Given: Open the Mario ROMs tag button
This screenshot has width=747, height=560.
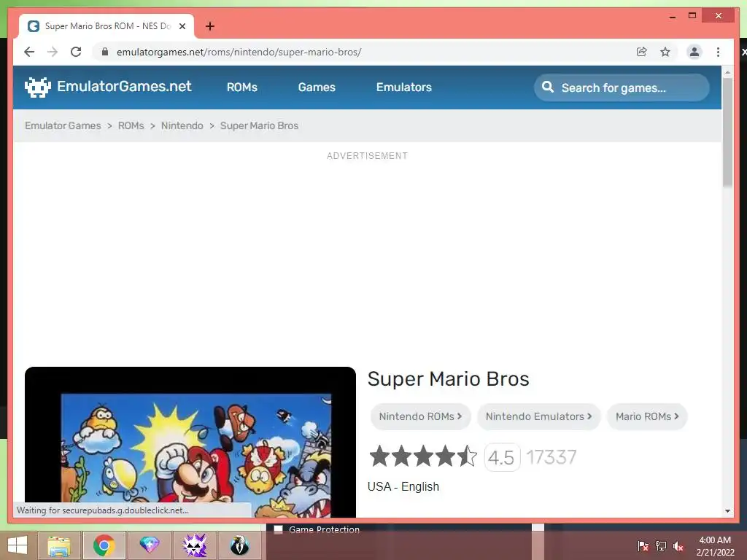Looking at the screenshot, I should pos(647,416).
